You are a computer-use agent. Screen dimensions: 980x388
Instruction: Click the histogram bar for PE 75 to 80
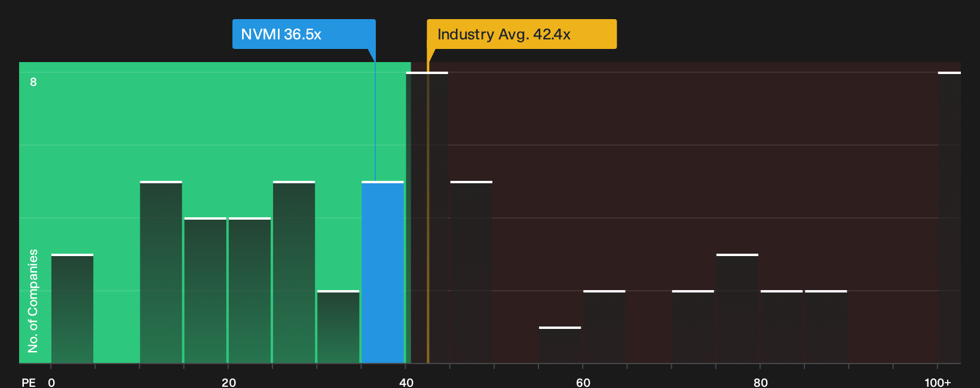(737, 309)
